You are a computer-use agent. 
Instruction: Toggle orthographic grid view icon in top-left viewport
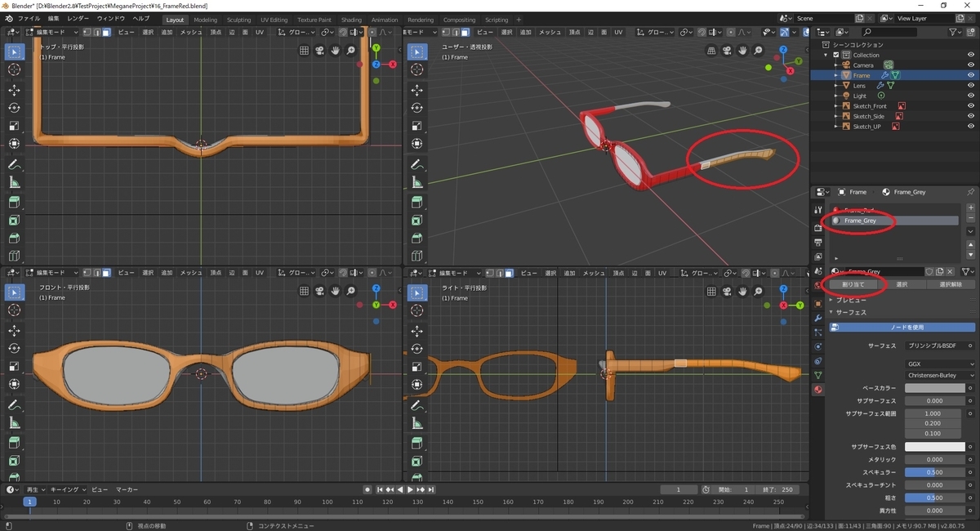click(304, 51)
